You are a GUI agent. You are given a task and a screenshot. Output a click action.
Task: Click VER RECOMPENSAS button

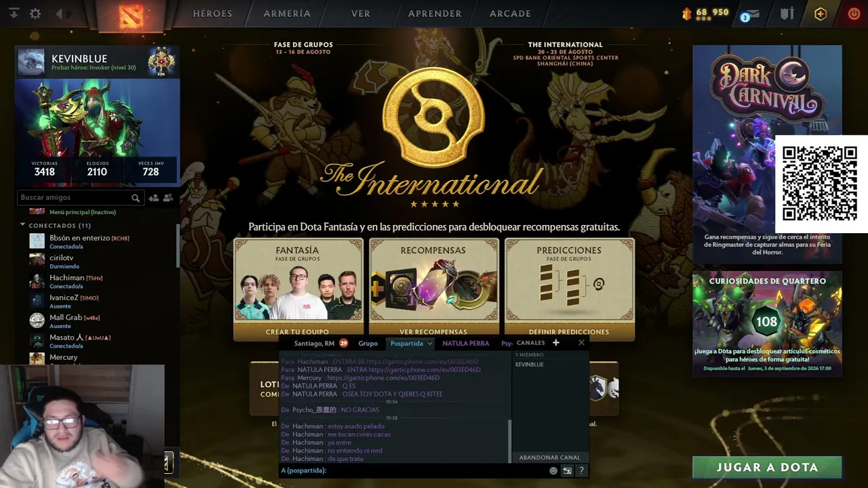[433, 331]
